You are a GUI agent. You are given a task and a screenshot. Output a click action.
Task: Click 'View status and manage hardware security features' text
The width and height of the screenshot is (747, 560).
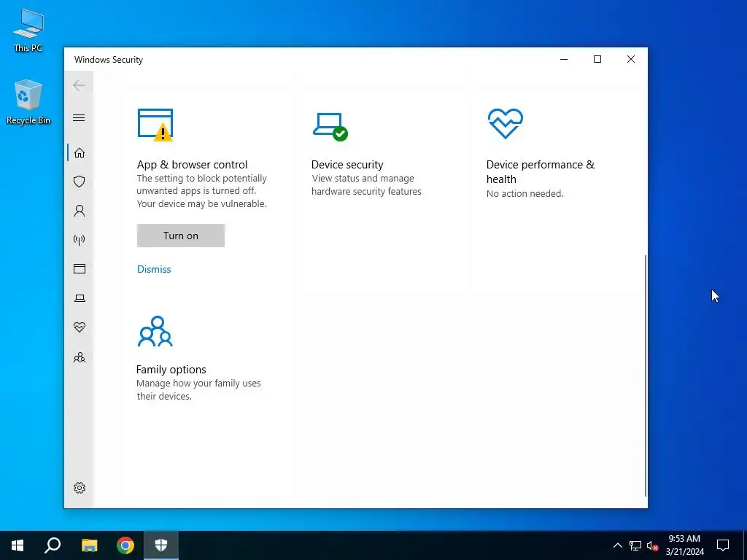coord(366,184)
